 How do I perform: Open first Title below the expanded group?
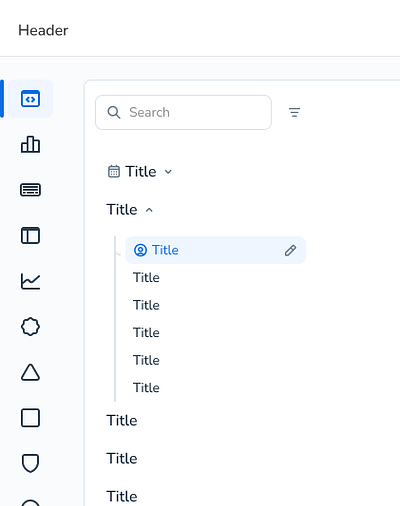coord(122,421)
